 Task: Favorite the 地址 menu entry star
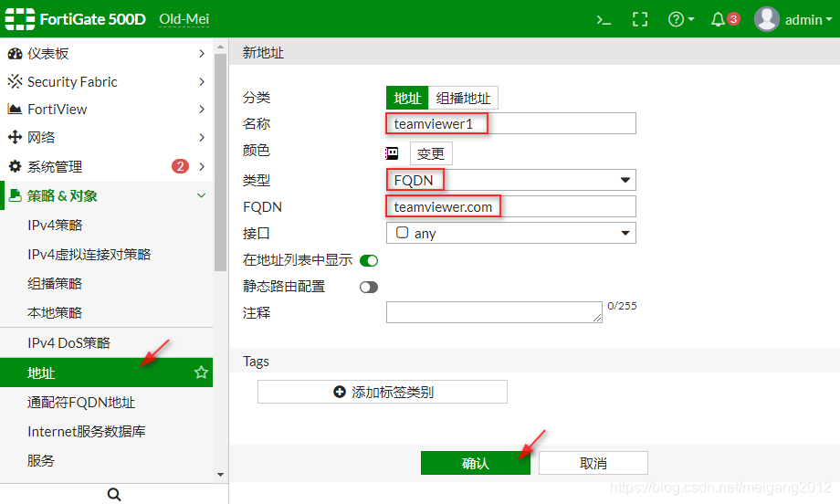click(x=201, y=373)
